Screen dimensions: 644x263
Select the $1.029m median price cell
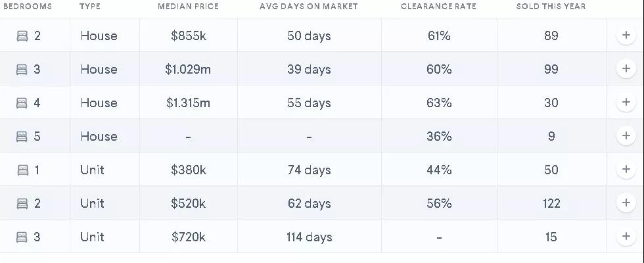click(x=188, y=69)
